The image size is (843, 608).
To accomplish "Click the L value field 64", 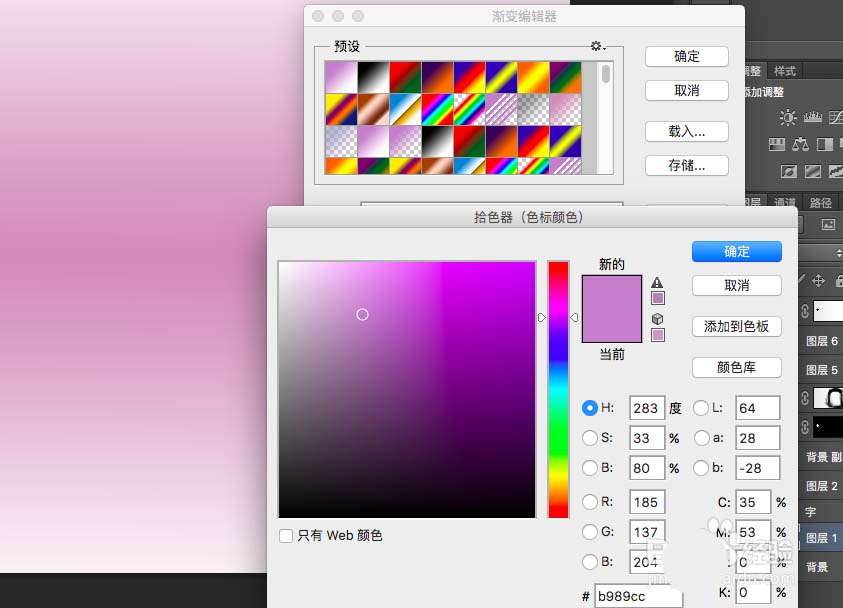I will (758, 408).
